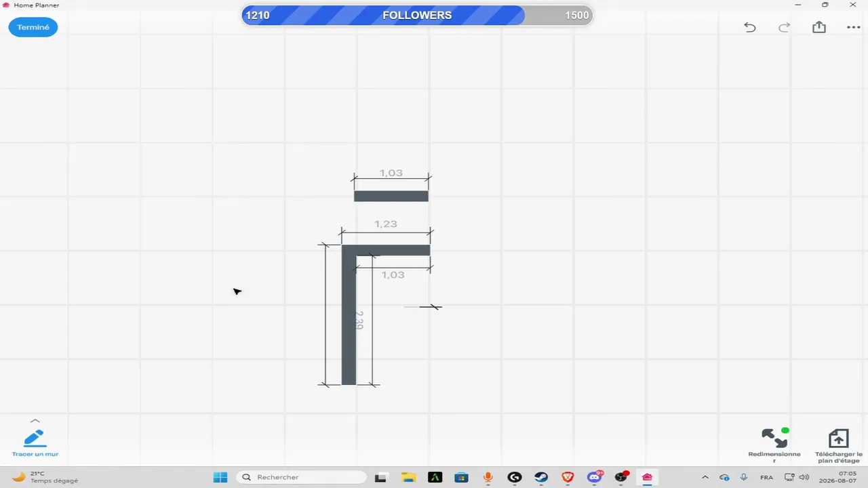Open the share/export icon
Screen dimensions: 868x488
(819, 27)
